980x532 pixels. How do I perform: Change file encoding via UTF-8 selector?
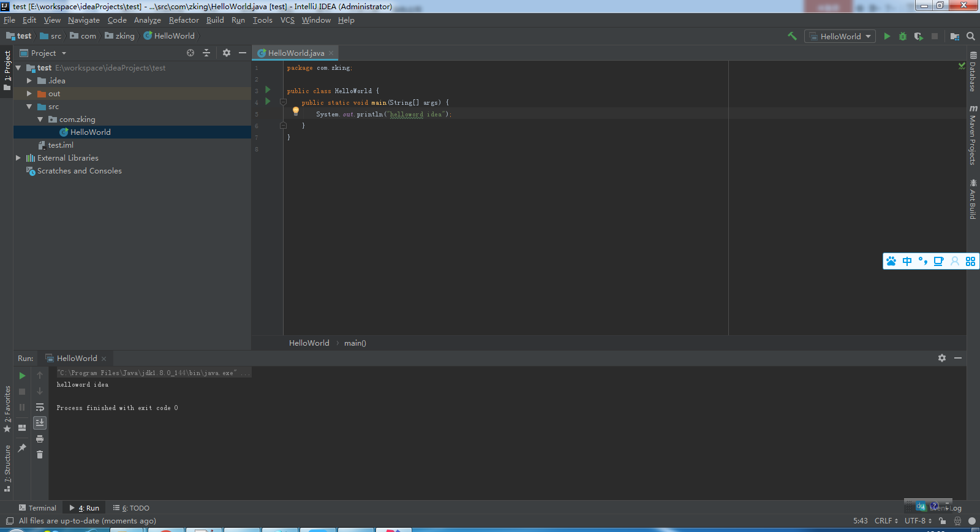coord(918,521)
